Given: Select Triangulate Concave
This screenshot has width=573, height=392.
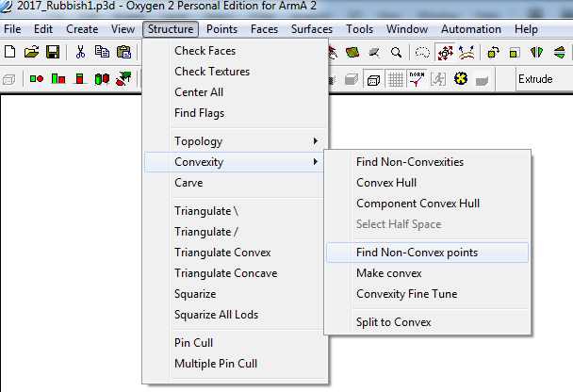Looking at the screenshot, I should [x=234, y=273].
